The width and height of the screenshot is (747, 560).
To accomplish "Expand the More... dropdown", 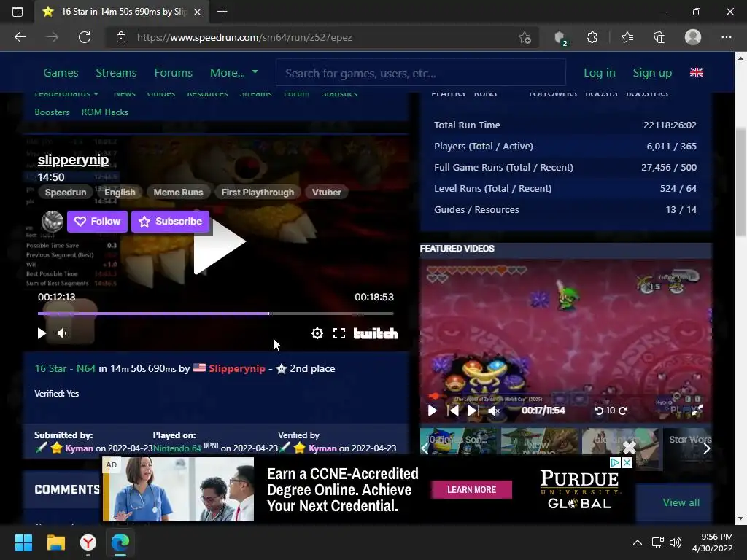I will pyautogui.click(x=234, y=73).
